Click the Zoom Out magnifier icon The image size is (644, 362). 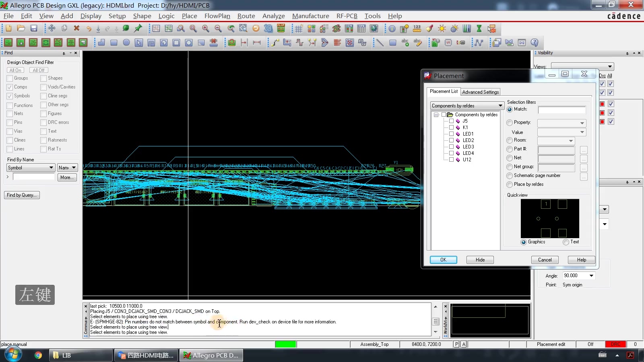tap(218, 29)
